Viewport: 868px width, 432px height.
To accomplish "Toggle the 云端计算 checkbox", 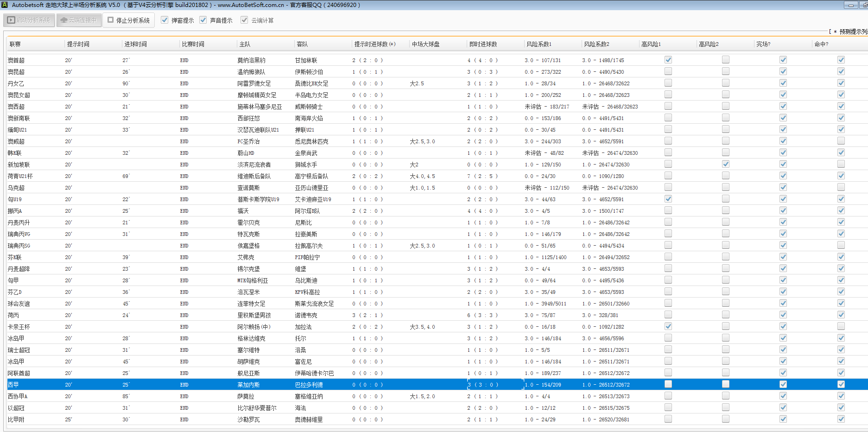I will click(x=244, y=20).
